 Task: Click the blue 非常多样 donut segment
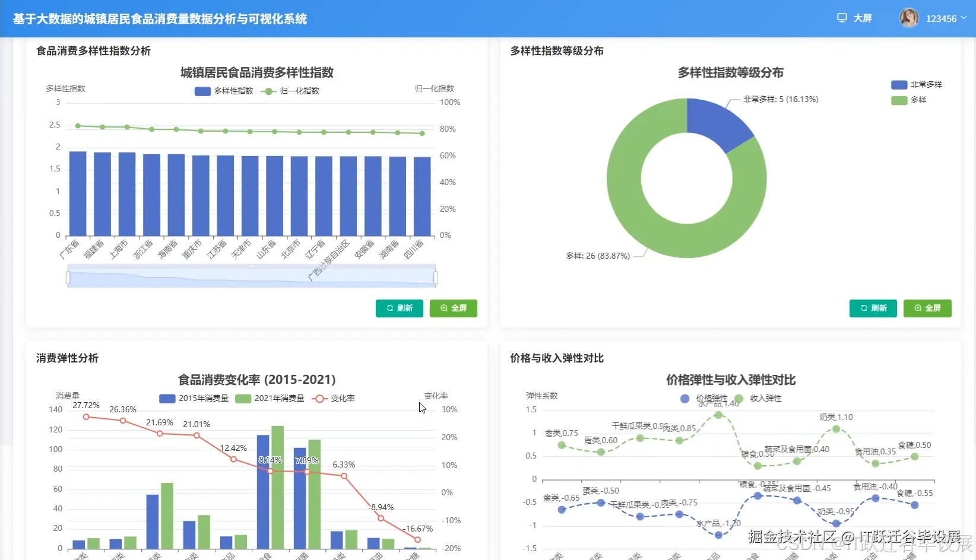coord(717,125)
